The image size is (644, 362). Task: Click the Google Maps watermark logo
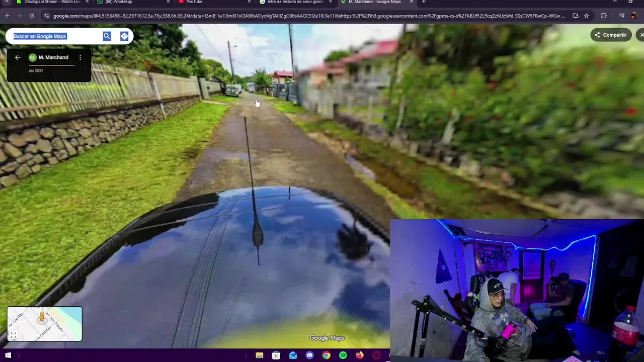tap(327, 338)
